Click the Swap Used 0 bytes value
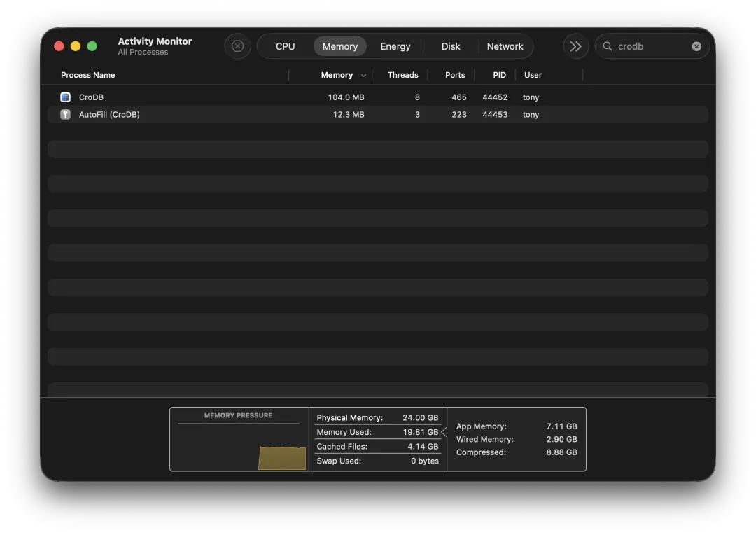 (x=425, y=461)
